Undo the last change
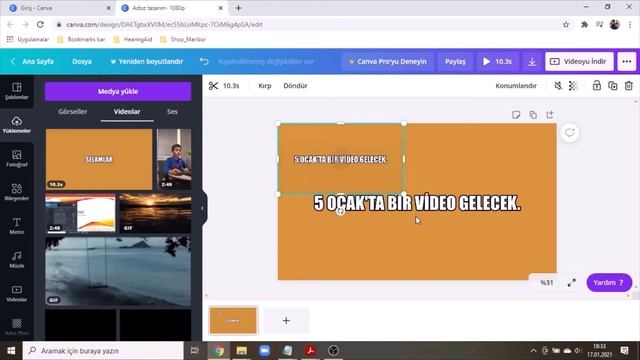The width and height of the screenshot is (640, 360). (204, 62)
